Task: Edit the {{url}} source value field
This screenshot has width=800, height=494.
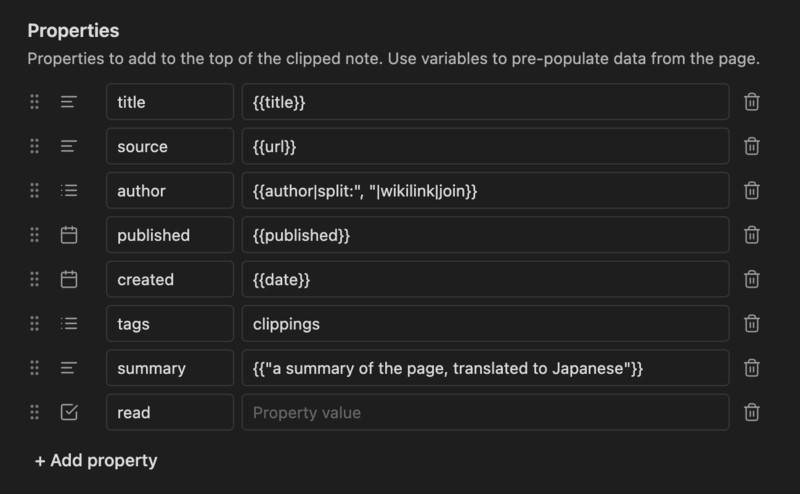Action: tap(485, 146)
